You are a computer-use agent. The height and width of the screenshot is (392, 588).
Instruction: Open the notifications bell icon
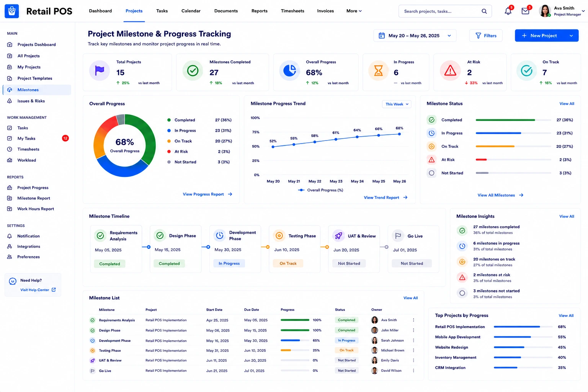[508, 11]
